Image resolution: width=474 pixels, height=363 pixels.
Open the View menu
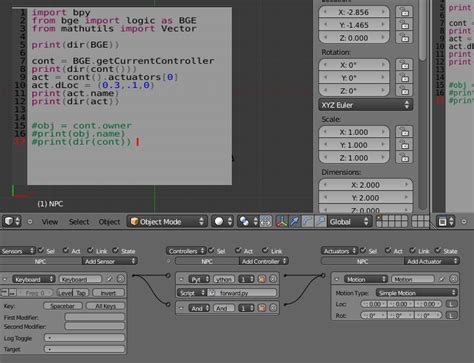click(x=50, y=222)
